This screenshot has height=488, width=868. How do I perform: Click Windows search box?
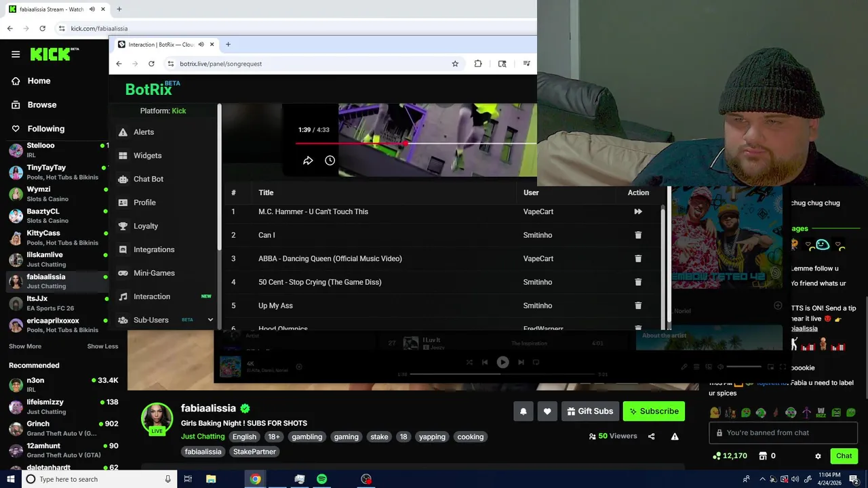98,479
